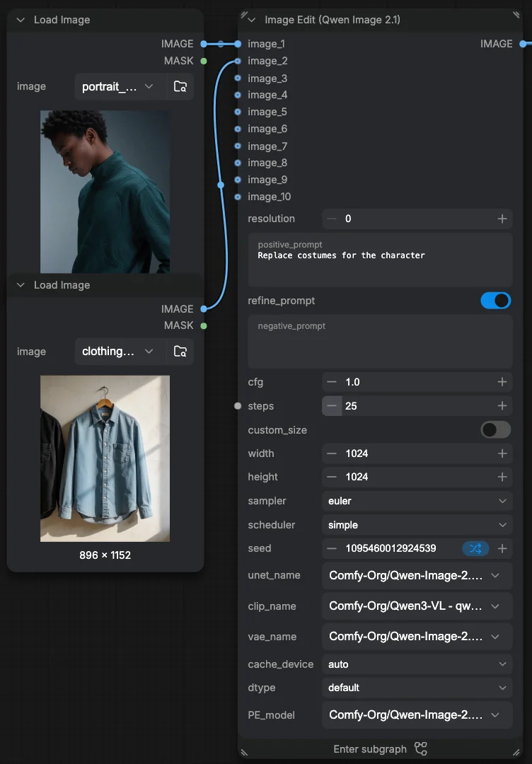Click the seed randomize shuffle icon
Image resolution: width=532 pixels, height=764 pixels.
tap(475, 549)
